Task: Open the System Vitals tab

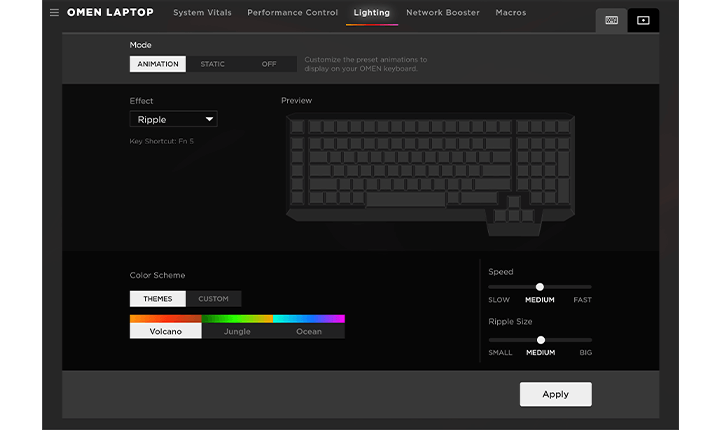Action: pyautogui.click(x=202, y=13)
